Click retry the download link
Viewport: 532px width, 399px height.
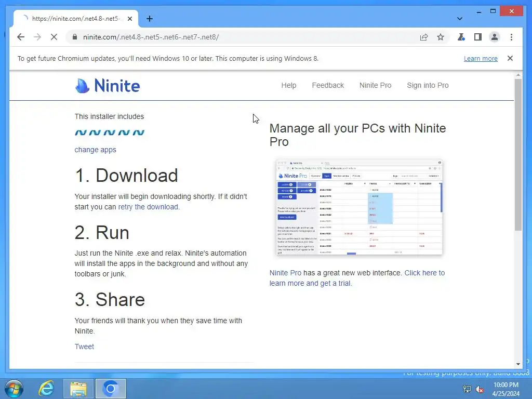pos(148,207)
